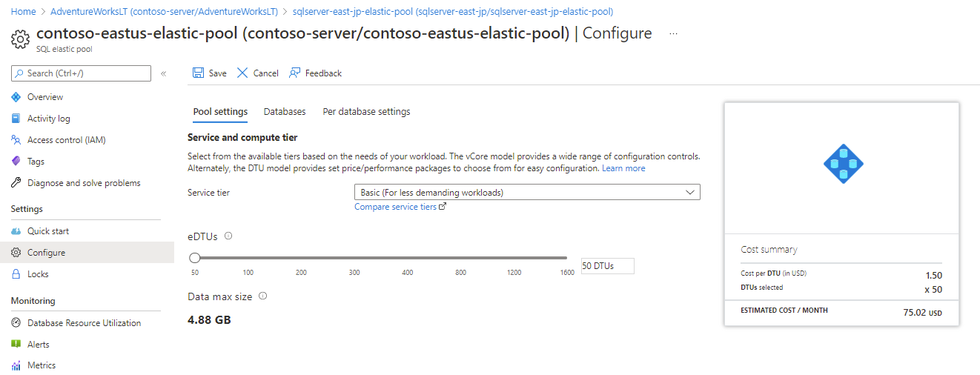Click the Locks padlock icon

(x=16, y=274)
